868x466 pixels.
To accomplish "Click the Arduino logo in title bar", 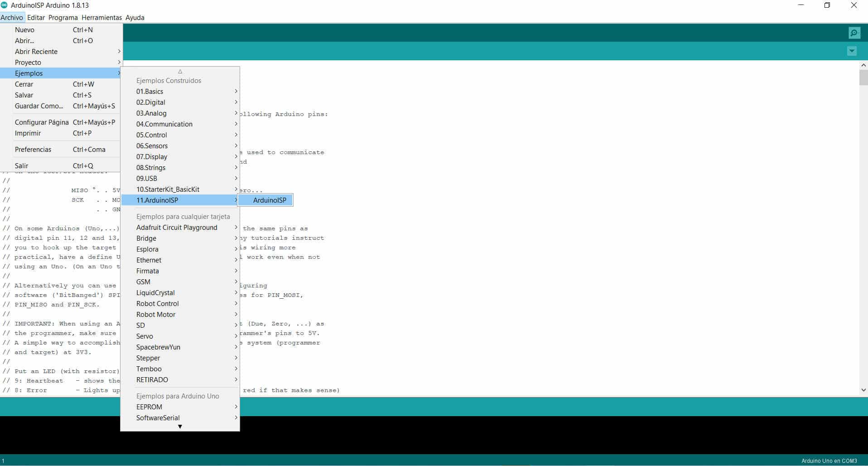I will [5, 5].
